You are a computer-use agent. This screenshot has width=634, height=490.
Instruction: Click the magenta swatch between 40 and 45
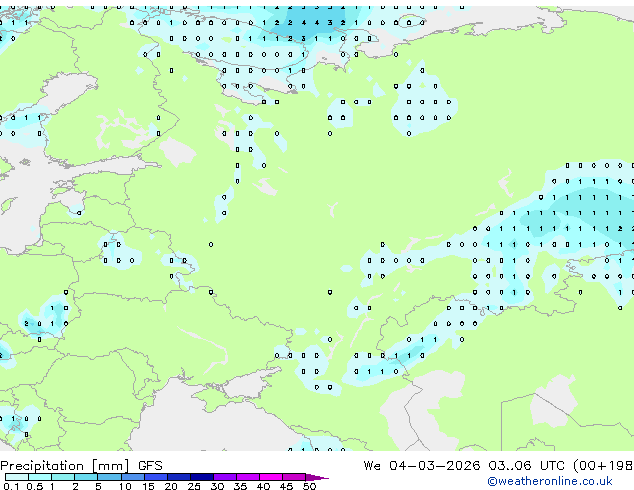click(271, 477)
